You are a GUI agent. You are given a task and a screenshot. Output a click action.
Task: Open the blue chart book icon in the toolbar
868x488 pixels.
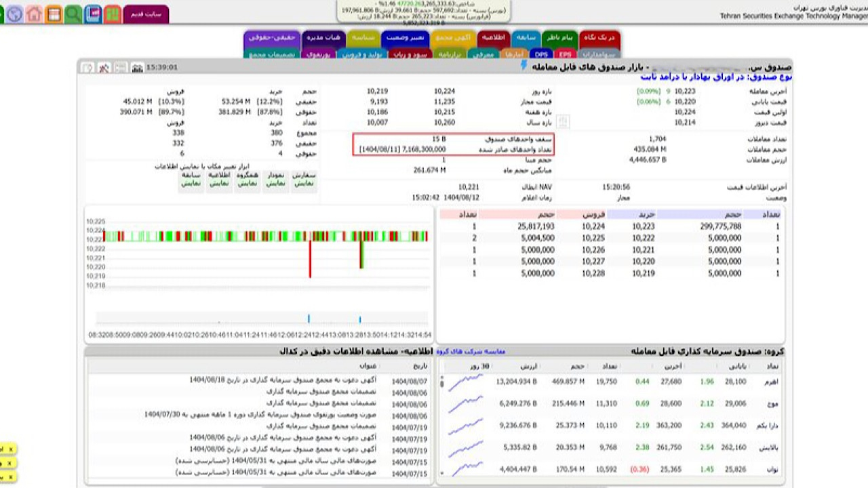(92, 13)
